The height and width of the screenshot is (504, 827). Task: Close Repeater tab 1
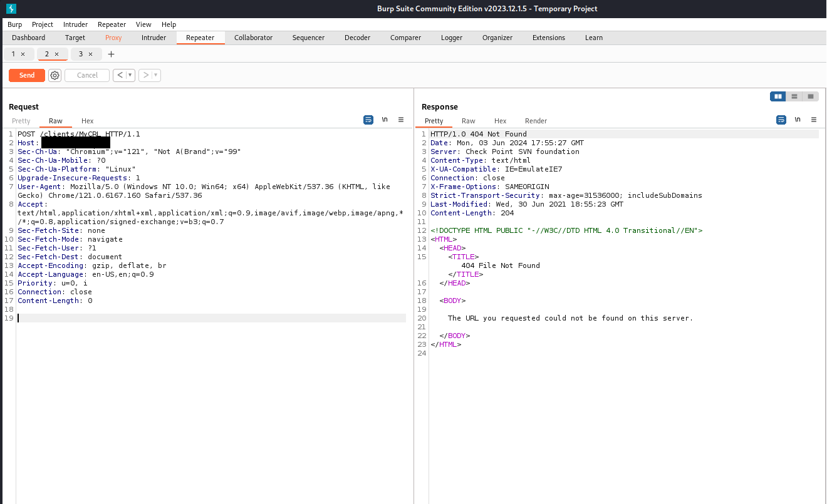point(23,54)
